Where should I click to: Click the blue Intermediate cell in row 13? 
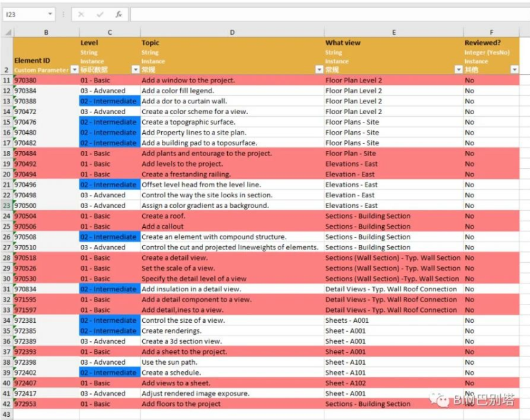click(x=110, y=101)
